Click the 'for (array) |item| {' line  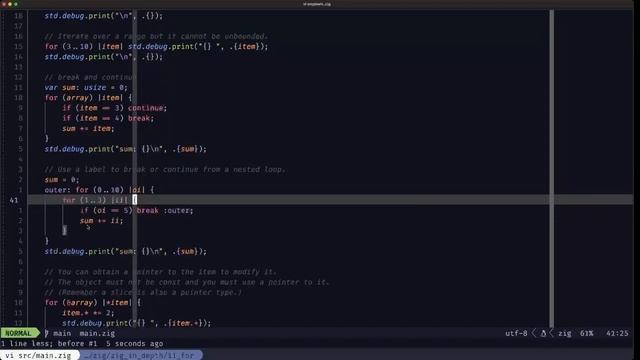coord(88,98)
